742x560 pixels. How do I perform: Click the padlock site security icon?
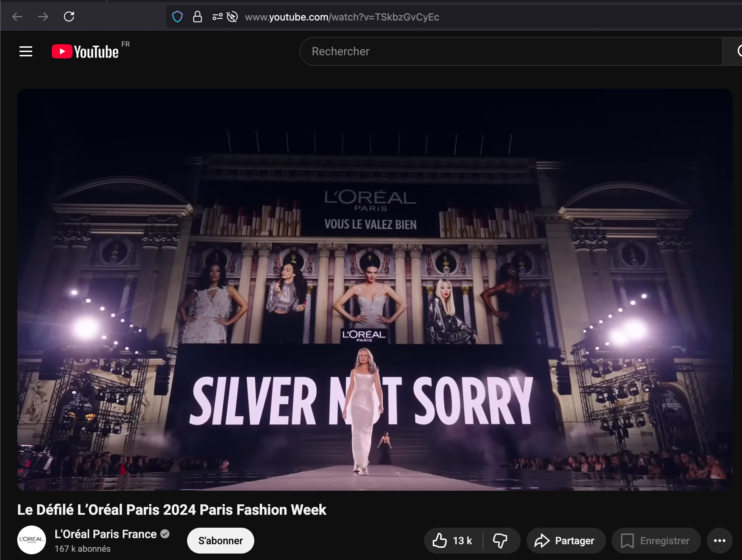point(197,17)
